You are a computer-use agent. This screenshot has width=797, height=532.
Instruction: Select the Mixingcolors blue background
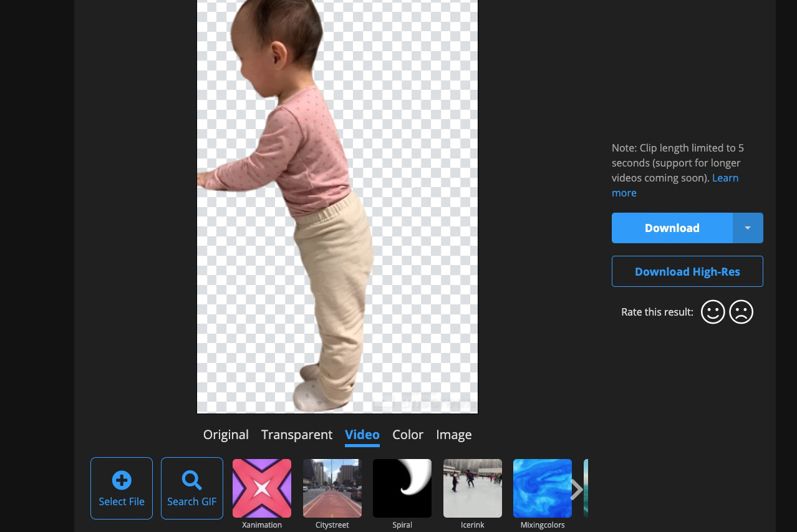pyautogui.click(x=543, y=488)
